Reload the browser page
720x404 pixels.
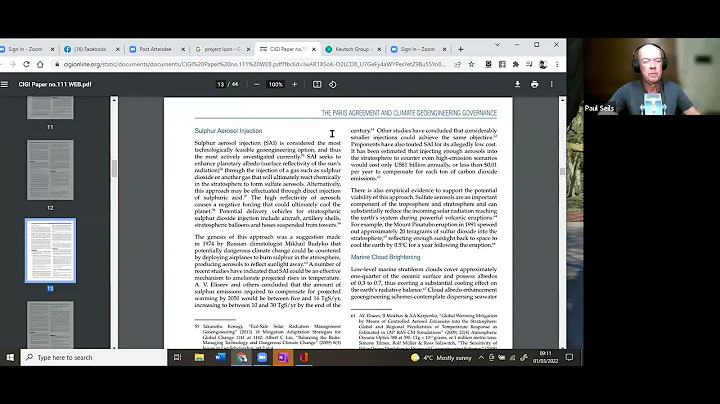pos(26,64)
